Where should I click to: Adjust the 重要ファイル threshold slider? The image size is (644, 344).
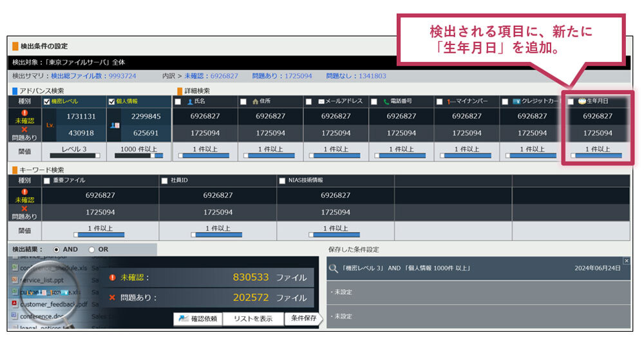pos(99,234)
